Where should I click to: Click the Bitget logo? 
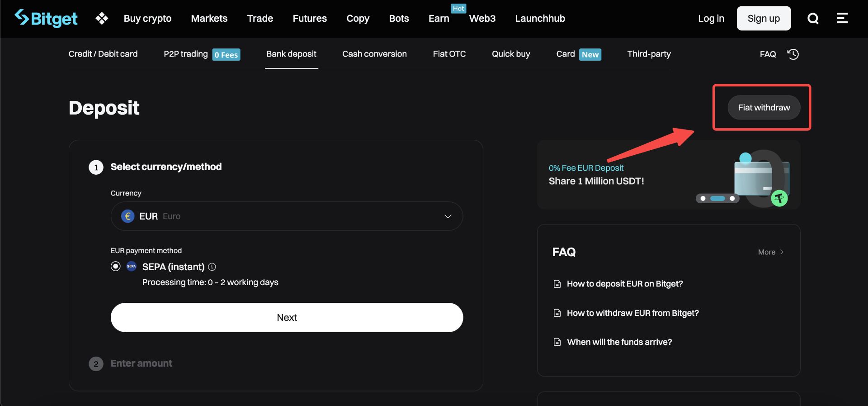pyautogui.click(x=46, y=19)
